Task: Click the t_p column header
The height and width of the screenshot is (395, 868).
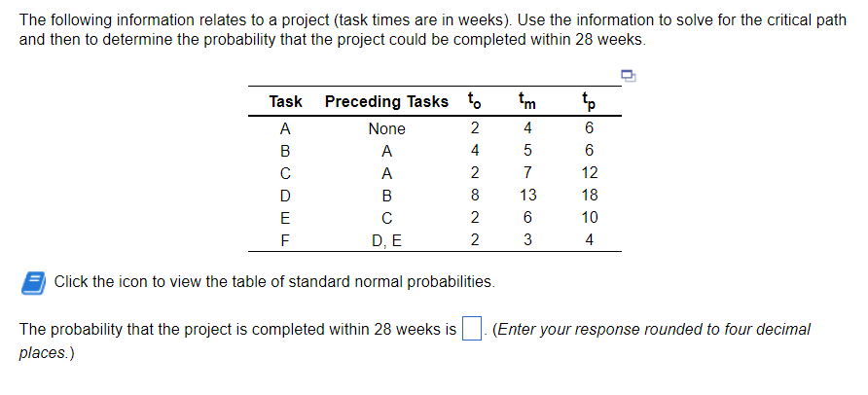Action: point(589,102)
